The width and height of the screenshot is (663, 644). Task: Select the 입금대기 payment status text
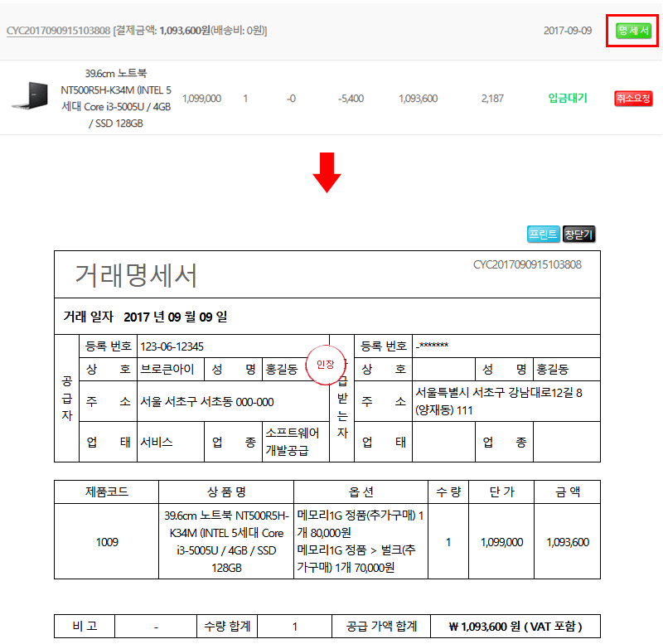point(567,99)
